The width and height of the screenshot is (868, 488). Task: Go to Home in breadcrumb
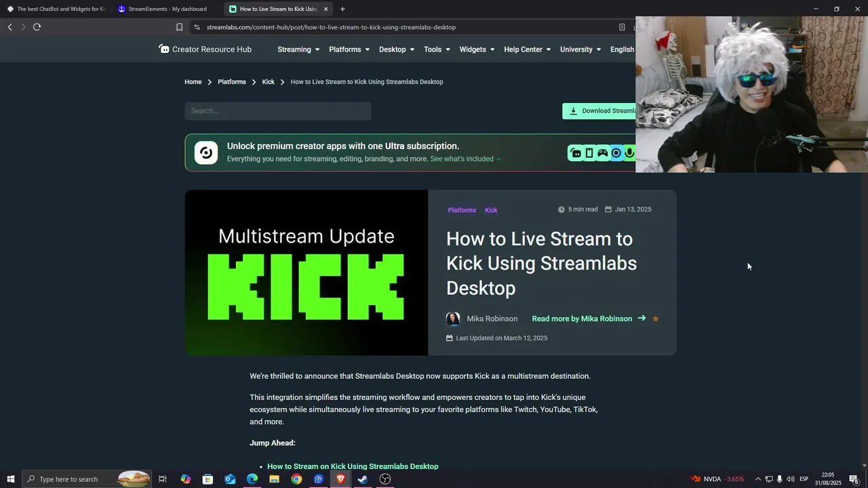(x=193, y=82)
